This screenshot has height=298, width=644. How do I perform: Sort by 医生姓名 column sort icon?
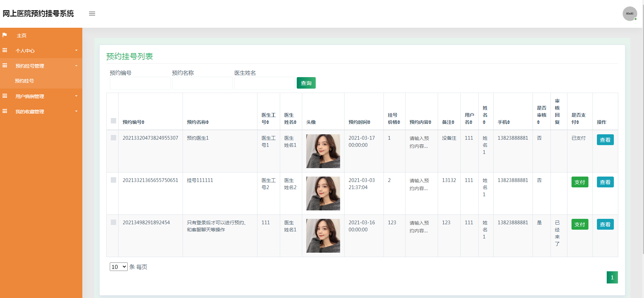(x=295, y=122)
